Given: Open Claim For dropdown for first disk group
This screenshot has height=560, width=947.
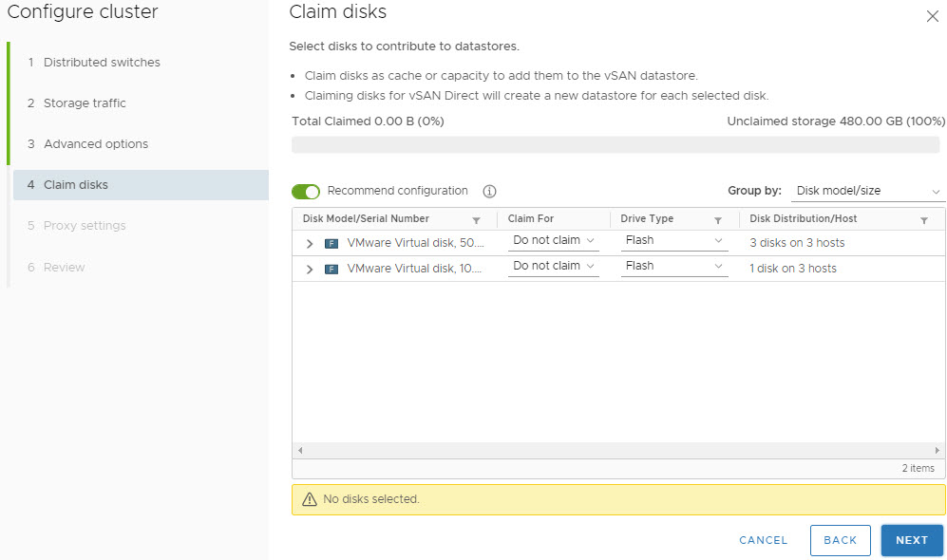Looking at the screenshot, I should 553,241.
